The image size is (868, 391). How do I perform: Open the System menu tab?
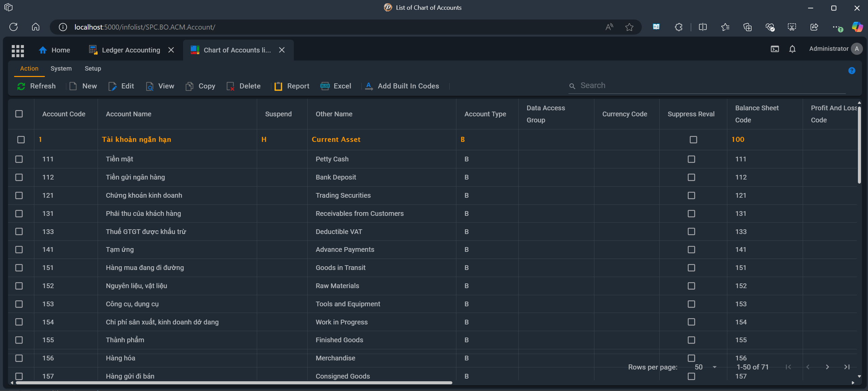click(x=61, y=69)
